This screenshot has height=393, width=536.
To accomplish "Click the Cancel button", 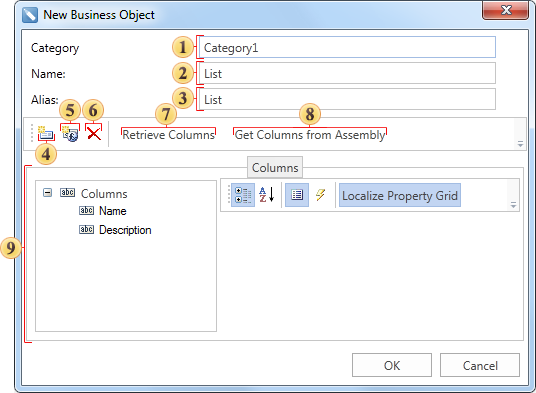I will pyautogui.click(x=480, y=365).
